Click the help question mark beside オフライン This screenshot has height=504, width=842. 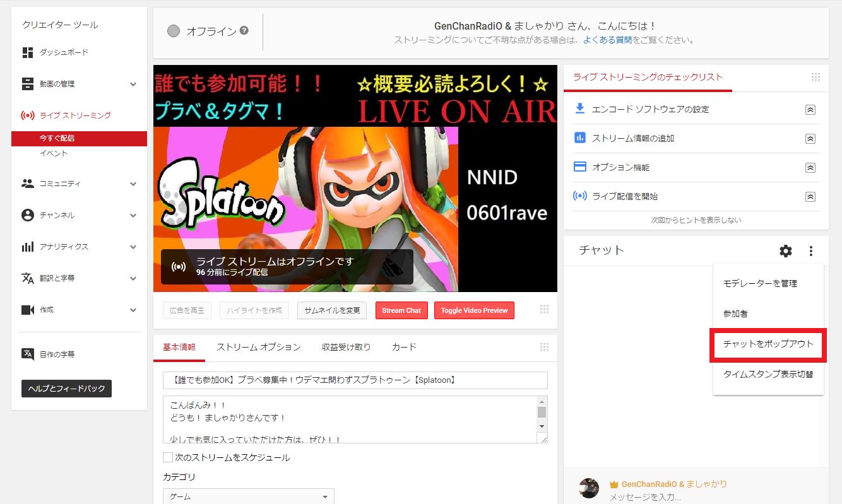[x=244, y=30]
